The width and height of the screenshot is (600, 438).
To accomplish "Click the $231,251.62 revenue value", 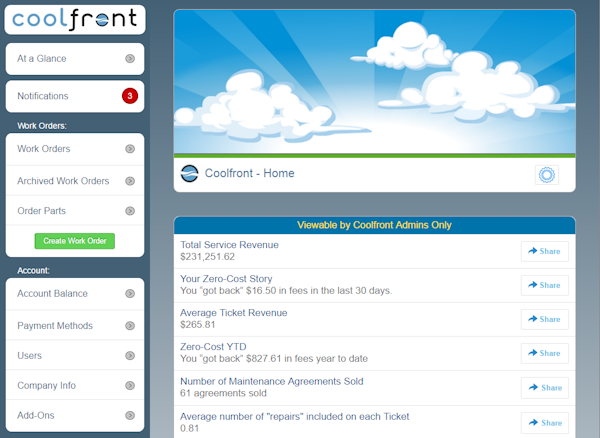I will [207, 257].
